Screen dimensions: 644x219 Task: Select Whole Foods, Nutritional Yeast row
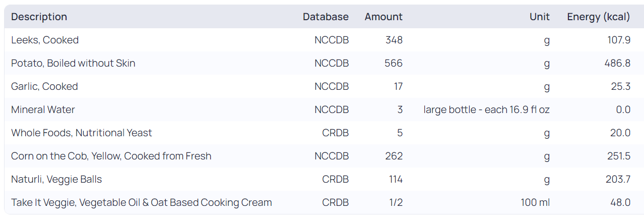(x=82, y=133)
